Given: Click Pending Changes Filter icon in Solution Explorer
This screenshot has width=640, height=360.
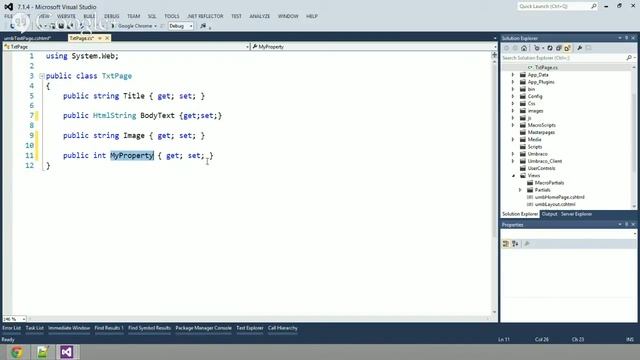Looking at the screenshot, I should pos(537,48).
